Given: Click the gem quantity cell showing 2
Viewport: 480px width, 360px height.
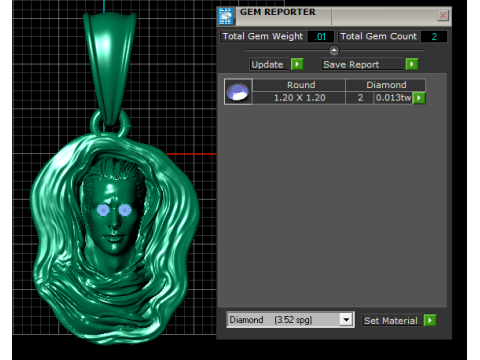Looking at the screenshot, I should (x=360, y=98).
